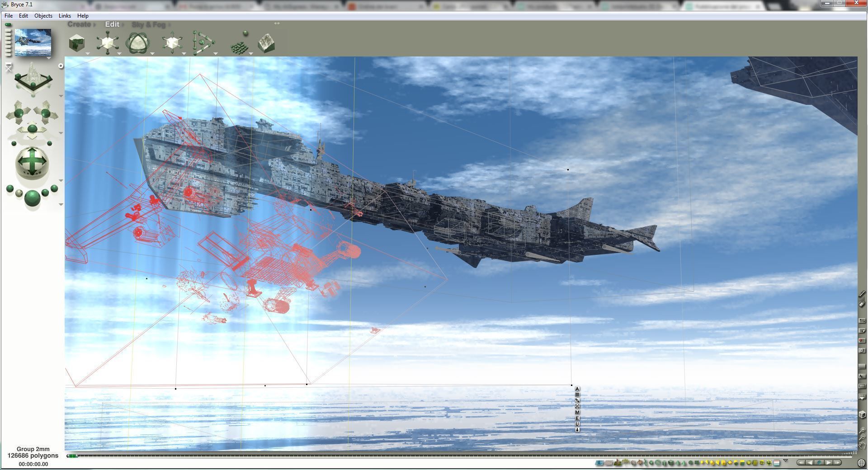Click the zoom out magnifier icon
Viewport: 868px width, 470px height.
pos(862,436)
